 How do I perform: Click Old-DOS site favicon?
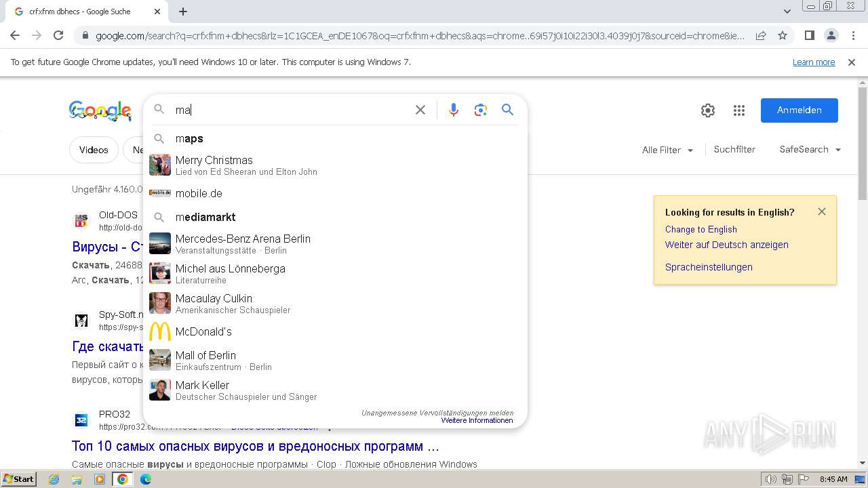pos(81,221)
